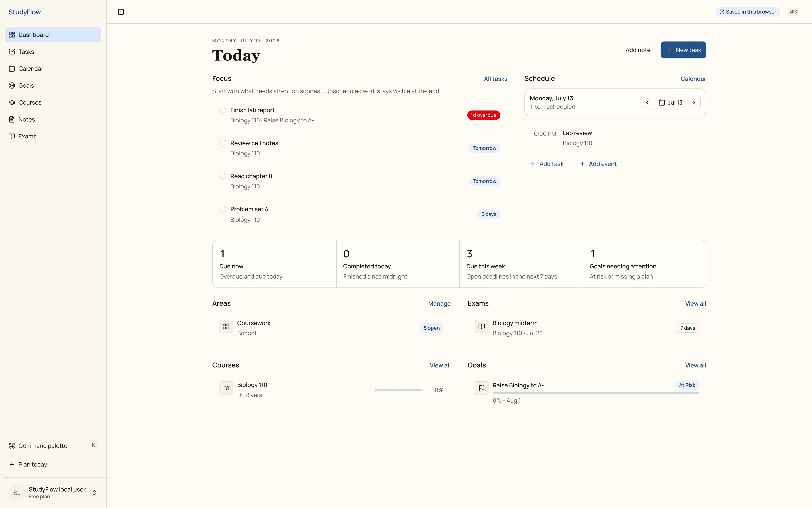Click View all in Goals section

[x=695, y=365]
